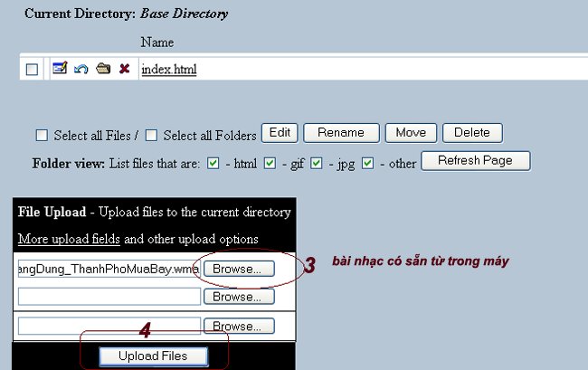Uncheck the other files view filter

[x=367, y=164]
